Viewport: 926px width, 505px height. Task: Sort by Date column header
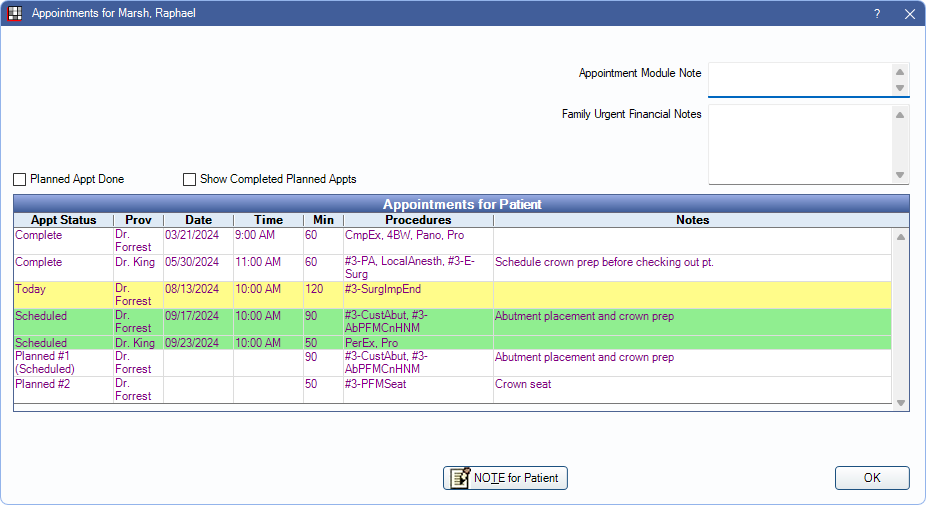(198, 220)
